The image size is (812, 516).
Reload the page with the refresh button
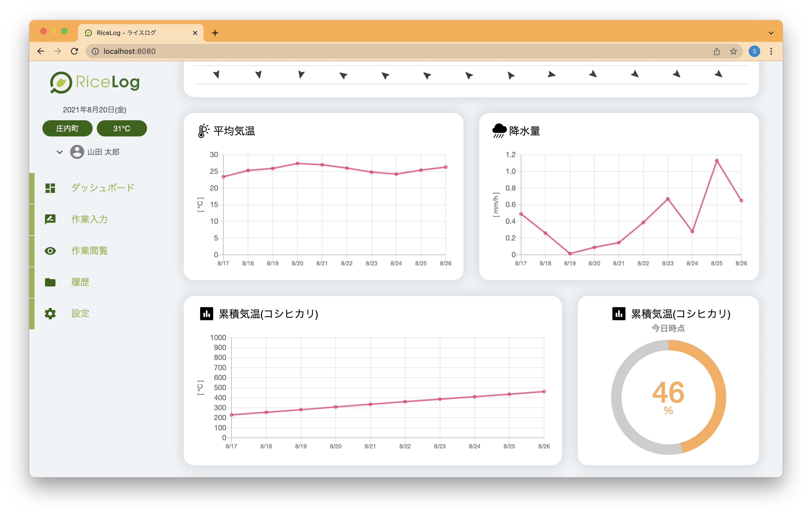pos(75,51)
